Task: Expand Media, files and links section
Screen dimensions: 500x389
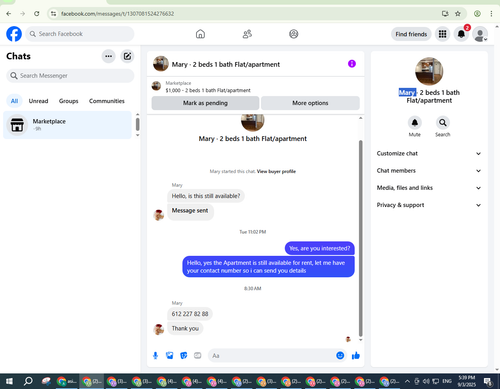Action: pos(429,188)
